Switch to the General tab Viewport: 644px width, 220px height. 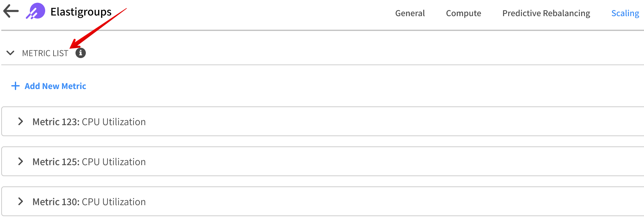click(410, 13)
